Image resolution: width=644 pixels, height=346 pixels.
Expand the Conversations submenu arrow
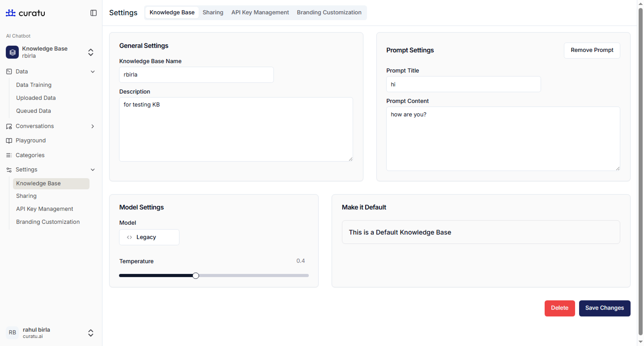point(92,126)
